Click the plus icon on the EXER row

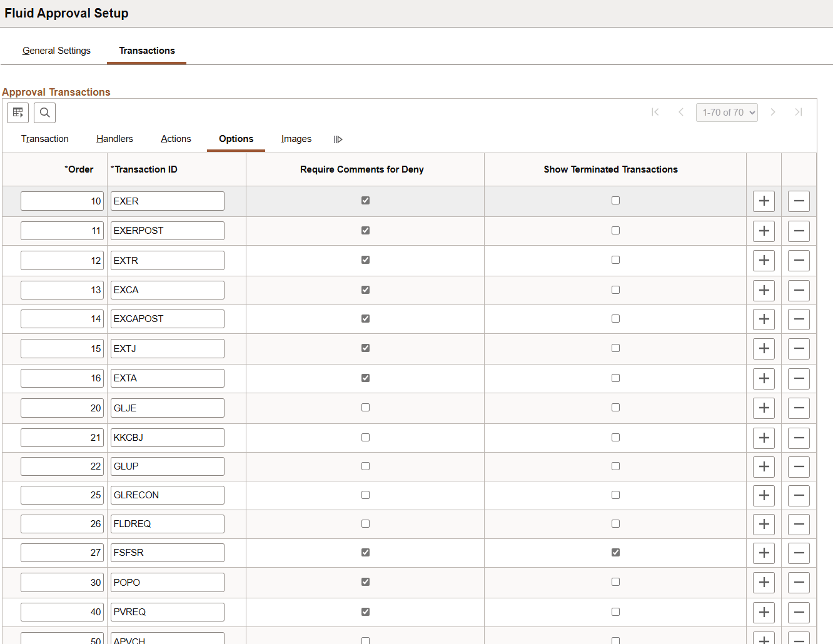(764, 201)
